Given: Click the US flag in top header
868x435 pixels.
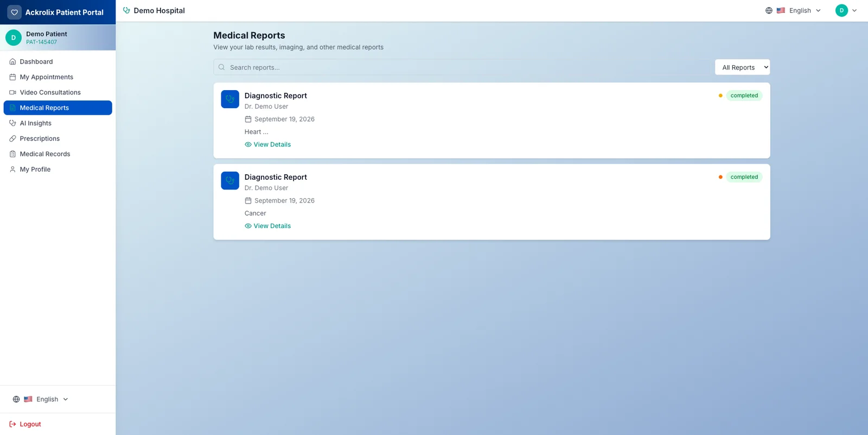Looking at the screenshot, I should [781, 10].
